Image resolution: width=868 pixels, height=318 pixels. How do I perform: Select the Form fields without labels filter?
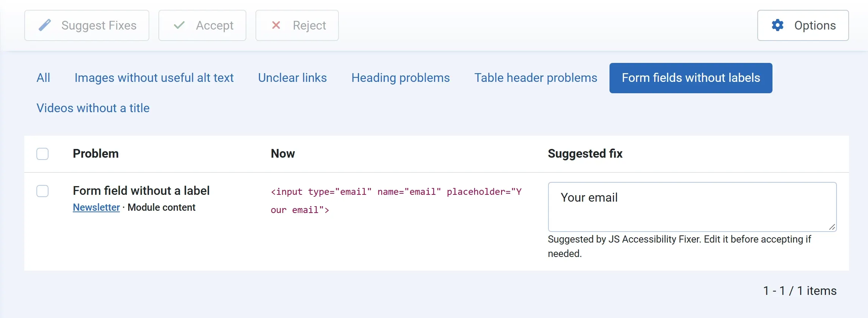click(x=691, y=78)
